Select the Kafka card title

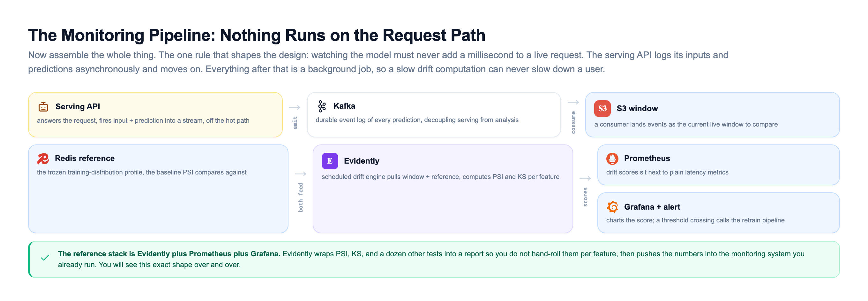tap(344, 106)
